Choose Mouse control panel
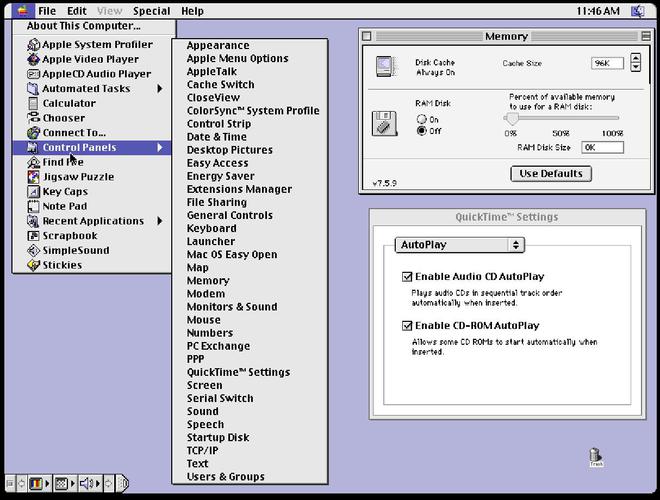 (250, 319)
